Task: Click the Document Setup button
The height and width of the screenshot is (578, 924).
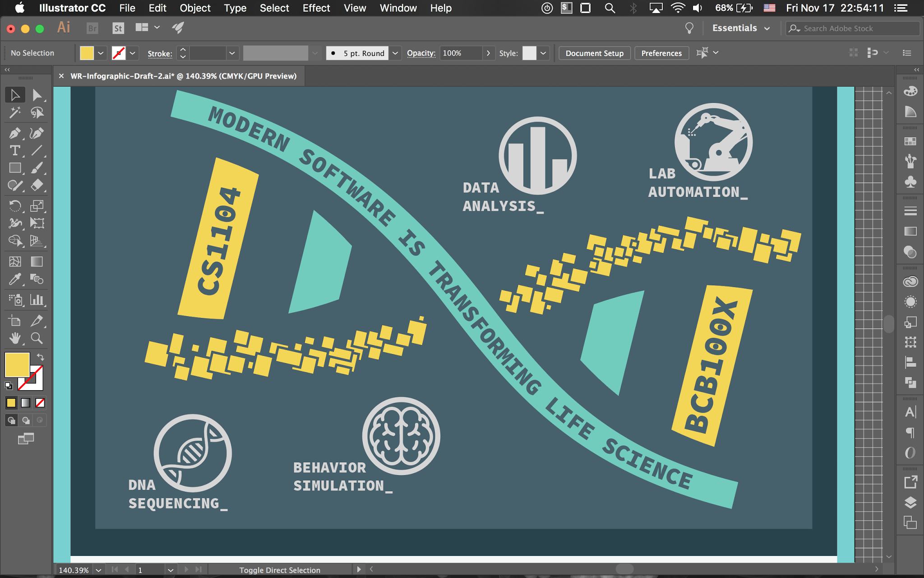Action: pyautogui.click(x=594, y=53)
